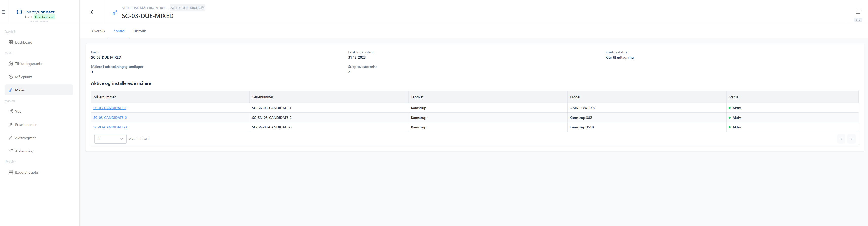Viewport: 868px width, 226px height.
Task: Go to Tilslutningspunkt in sidebar
Action: [39, 63]
